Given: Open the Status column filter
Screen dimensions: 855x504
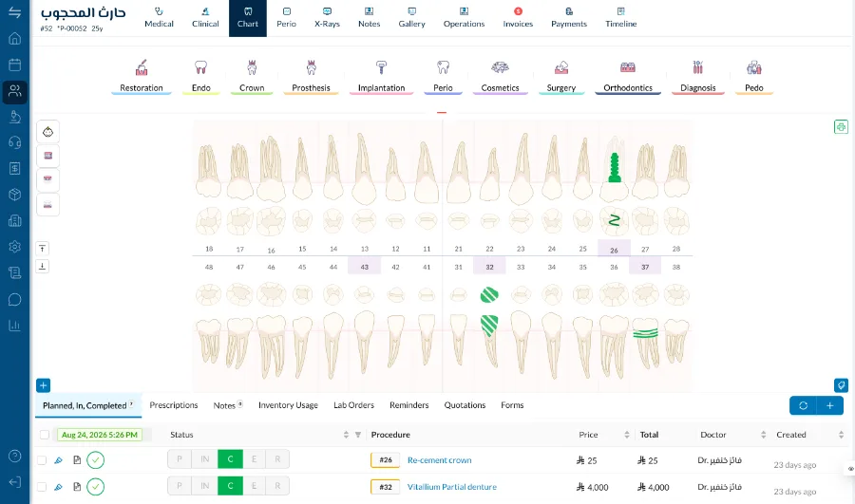Looking at the screenshot, I should pyautogui.click(x=358, y=435).
